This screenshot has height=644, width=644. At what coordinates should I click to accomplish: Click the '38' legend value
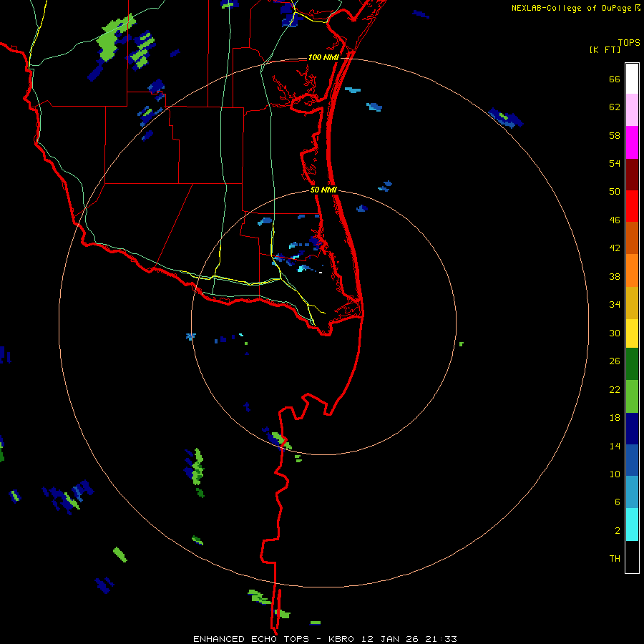(615, 277)
